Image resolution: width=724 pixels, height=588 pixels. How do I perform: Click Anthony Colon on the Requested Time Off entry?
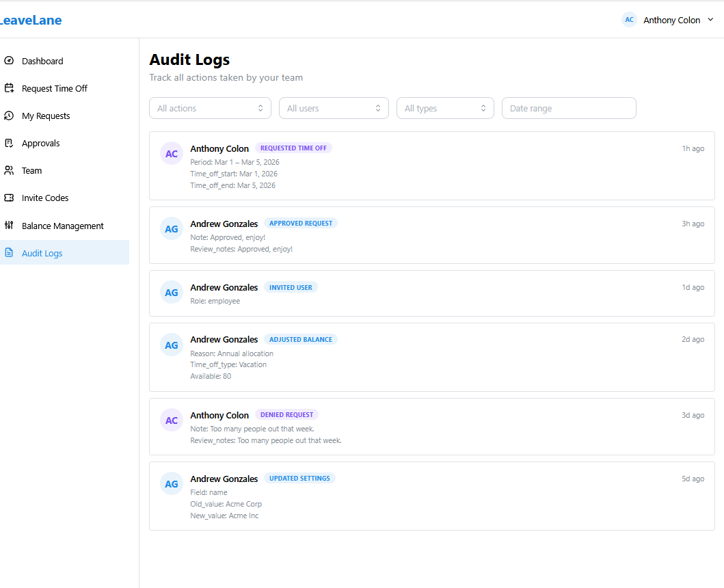coord(219,149)
